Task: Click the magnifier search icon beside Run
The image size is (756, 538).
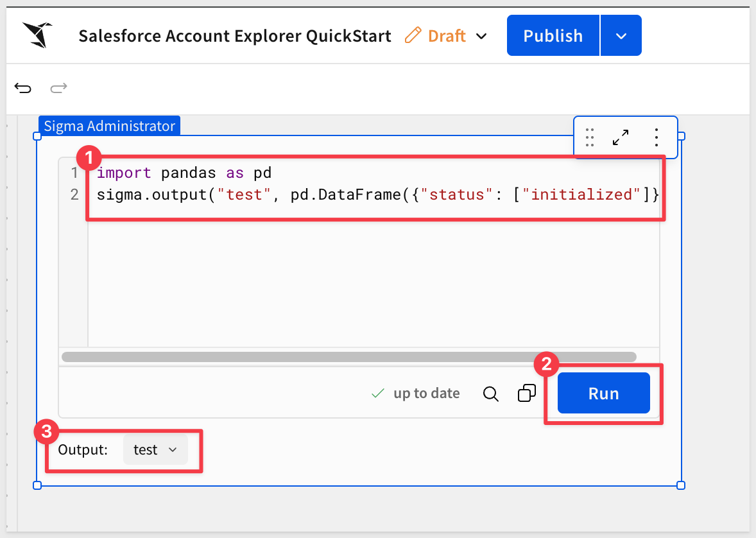Action: point(490,394)
